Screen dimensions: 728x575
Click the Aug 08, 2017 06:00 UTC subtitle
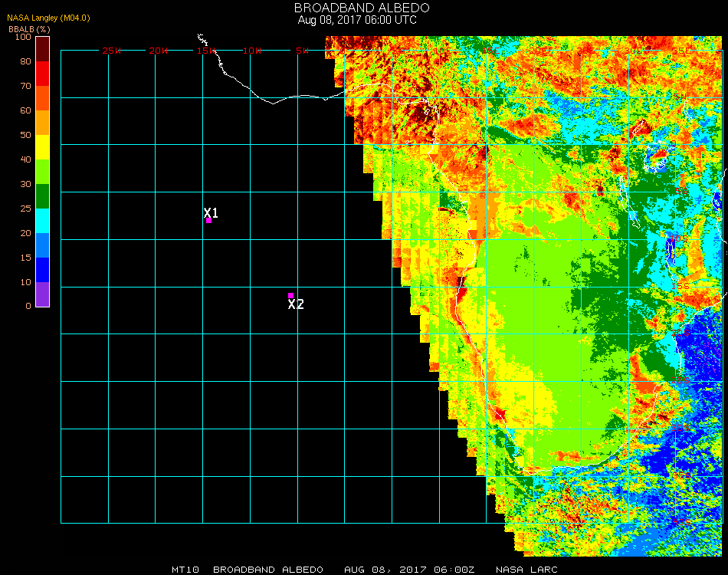coord(357,20)
